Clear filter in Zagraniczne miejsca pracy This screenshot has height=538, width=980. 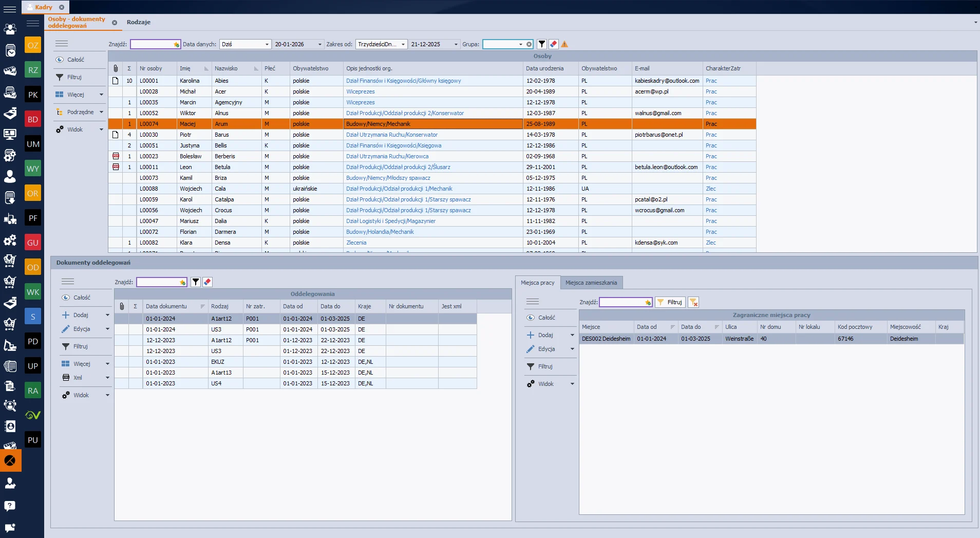[x=693, y=302]
